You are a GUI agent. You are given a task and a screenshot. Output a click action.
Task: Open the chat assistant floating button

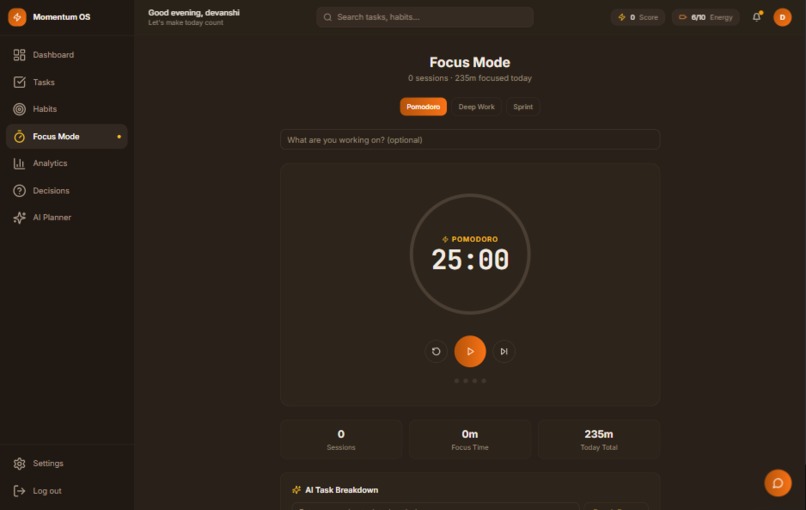(778, 483)
